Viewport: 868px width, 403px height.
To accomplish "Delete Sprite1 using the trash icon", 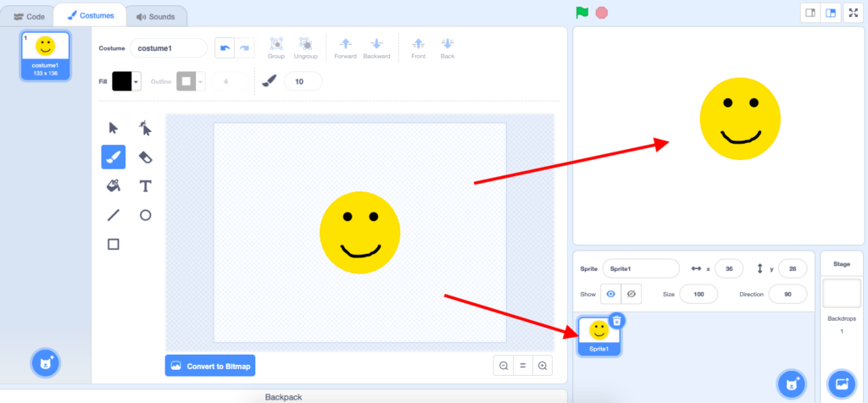I will 617,320.
